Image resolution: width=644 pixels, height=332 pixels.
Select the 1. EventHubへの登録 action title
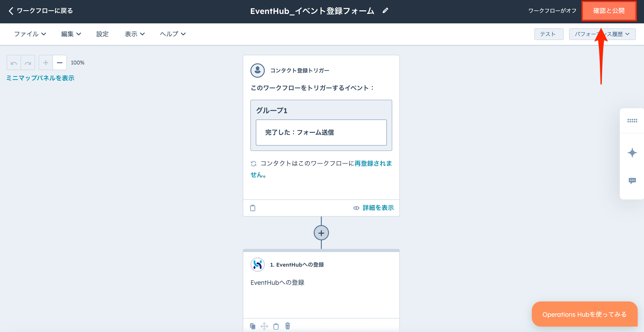coord(297,265)
